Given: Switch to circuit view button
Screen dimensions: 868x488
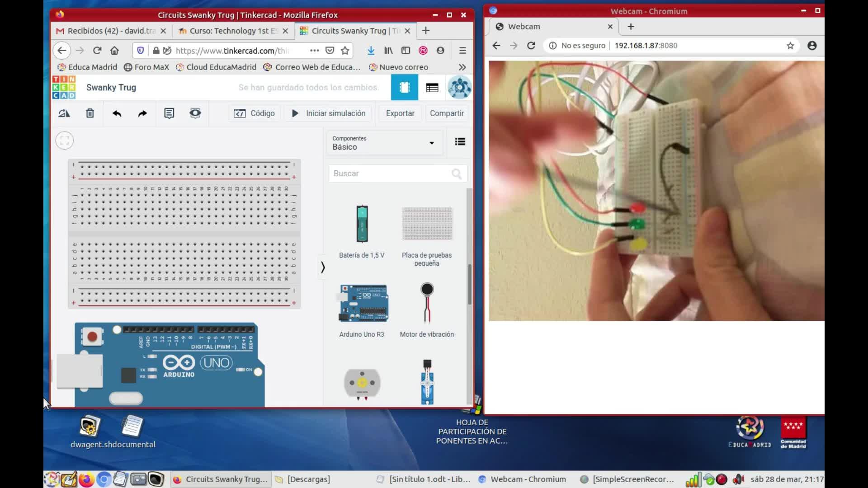Looking at the screenshot, I should click(404, 88).
